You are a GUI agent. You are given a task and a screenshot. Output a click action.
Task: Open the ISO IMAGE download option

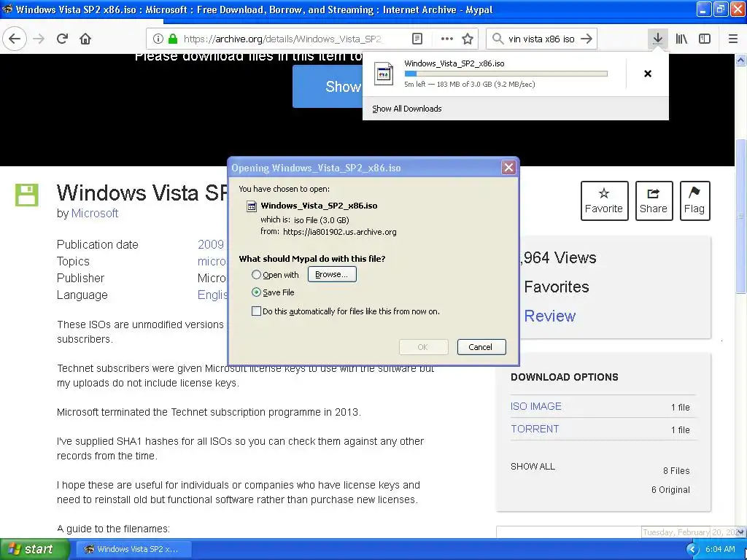(x=535, y=406)
